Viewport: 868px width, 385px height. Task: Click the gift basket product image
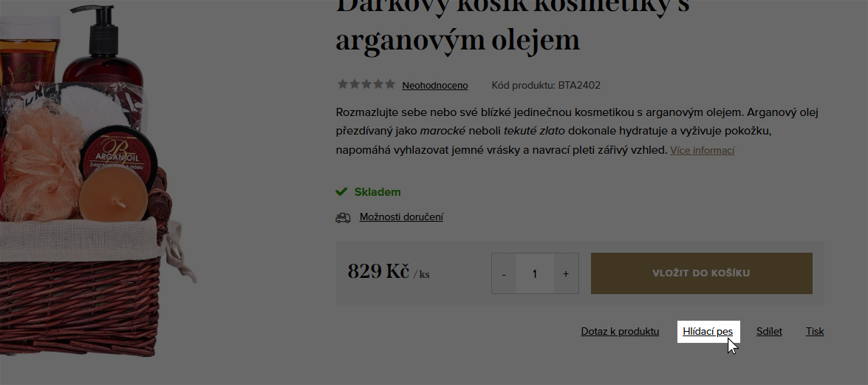click(94, 177)
